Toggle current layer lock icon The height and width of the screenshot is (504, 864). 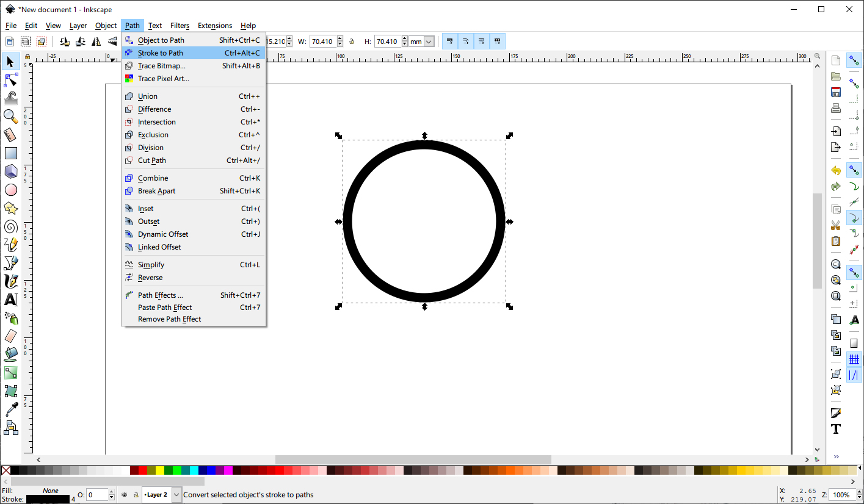pyautogui.click(x=136, y=495)
